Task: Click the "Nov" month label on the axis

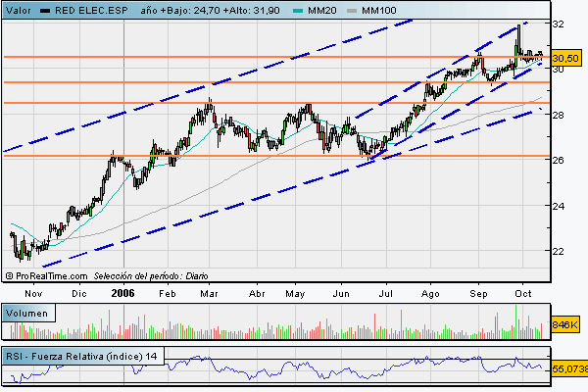Action: tap(33, 294)
